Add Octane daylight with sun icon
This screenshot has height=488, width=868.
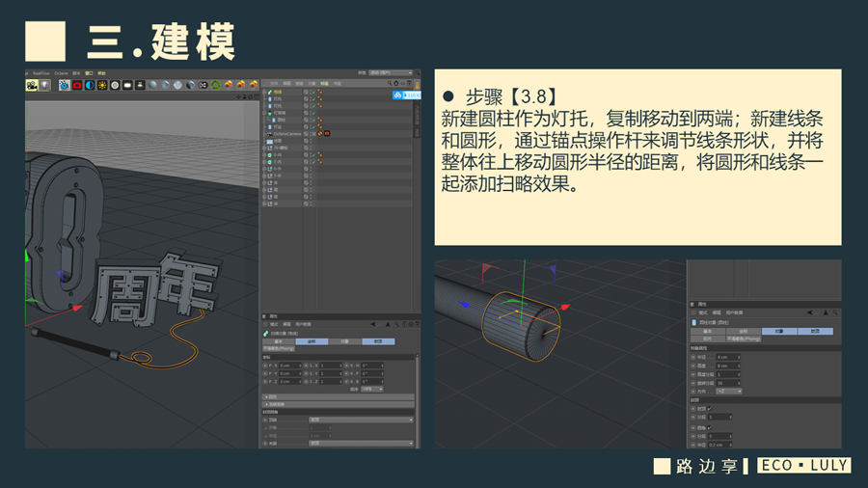pos(102,85)
